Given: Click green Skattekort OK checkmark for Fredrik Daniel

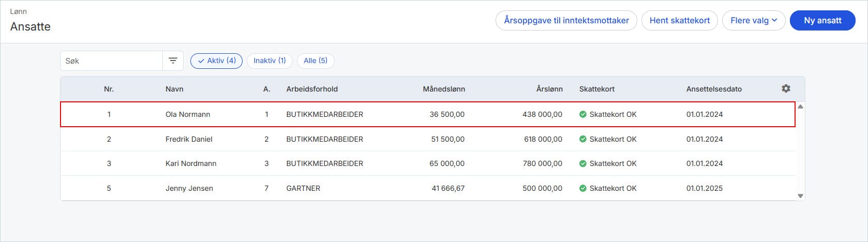Looking at the screenshot, I should 583,139.
